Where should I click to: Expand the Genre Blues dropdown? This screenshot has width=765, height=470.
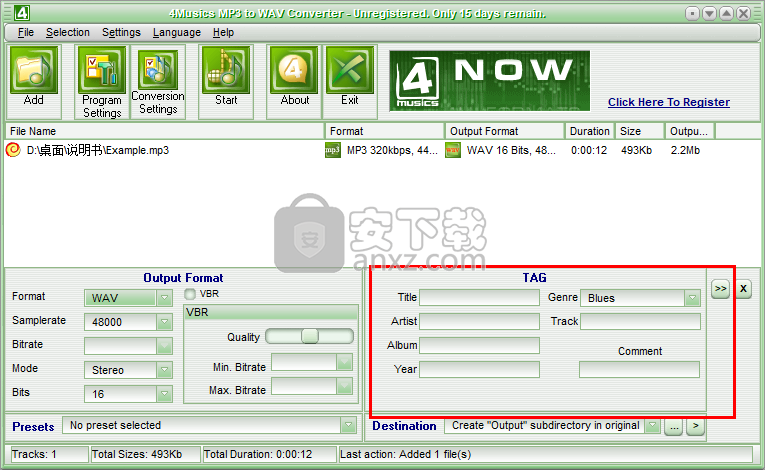(x=692, y=298)
